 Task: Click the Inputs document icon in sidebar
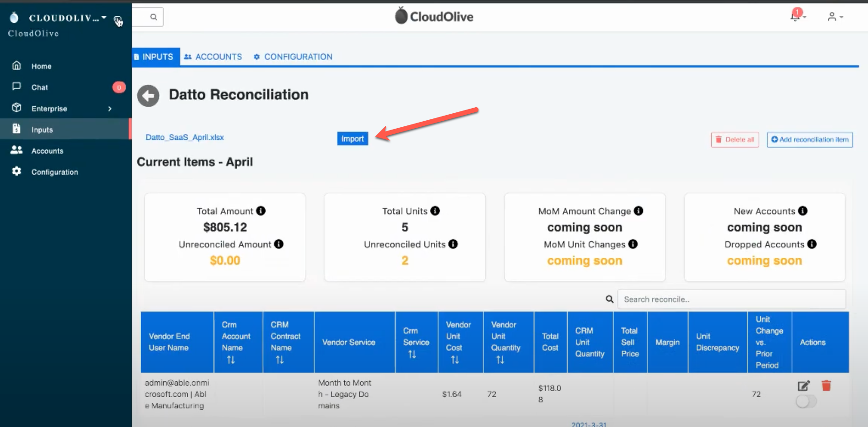(x=16, y=129)
